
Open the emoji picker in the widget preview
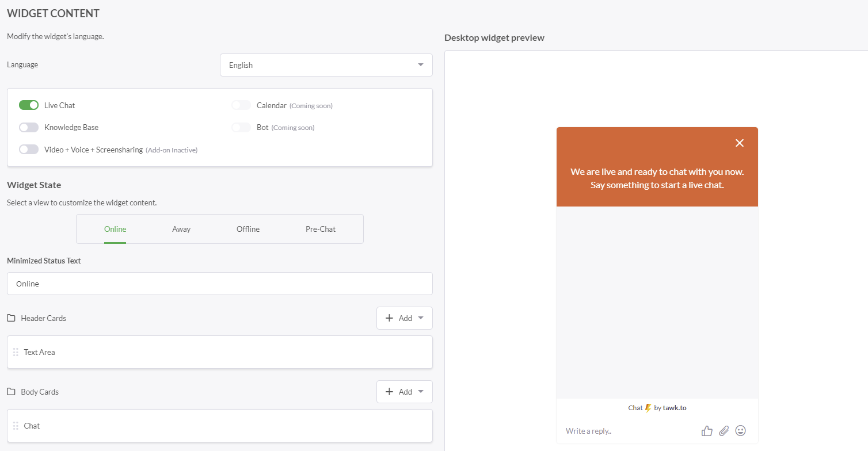(x=740, y=430)
